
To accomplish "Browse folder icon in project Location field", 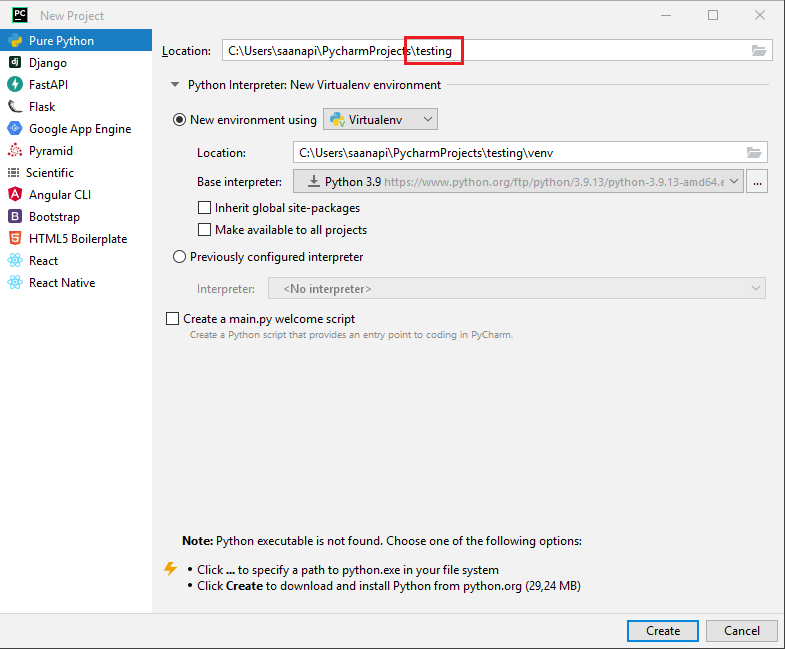I will point(759,51).
